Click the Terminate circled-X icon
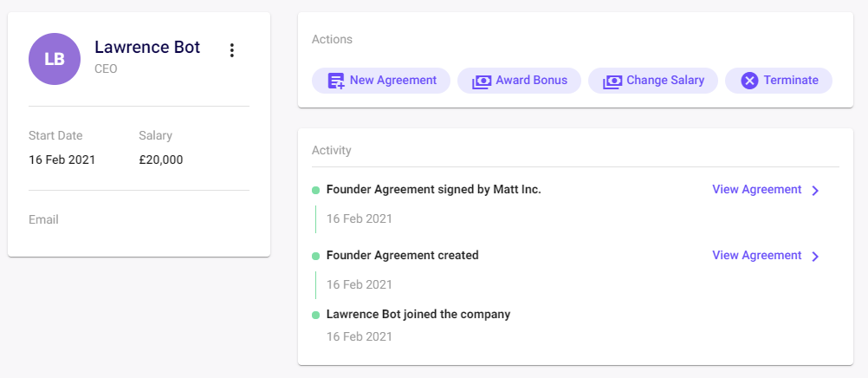The height and width of the screenshot is (378, 868). point(750,81)
